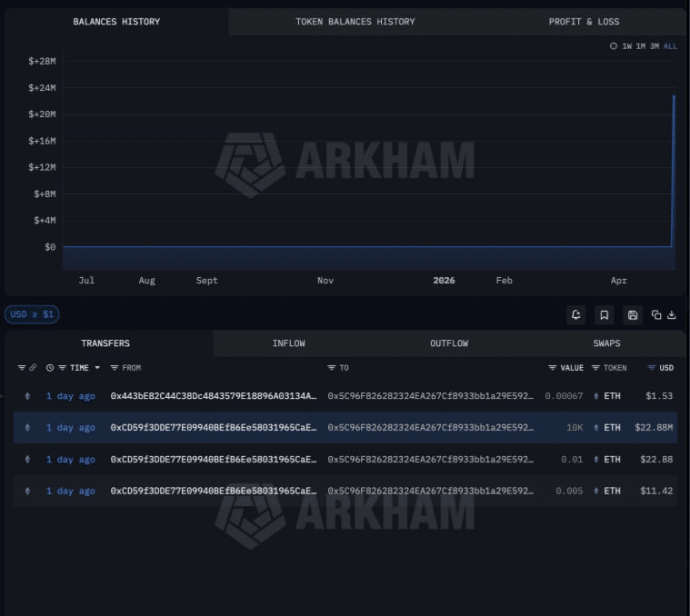Screen dimensions: 690x616
Task: Open sender address in 0.005 ETH row
Action: [214, 492]
